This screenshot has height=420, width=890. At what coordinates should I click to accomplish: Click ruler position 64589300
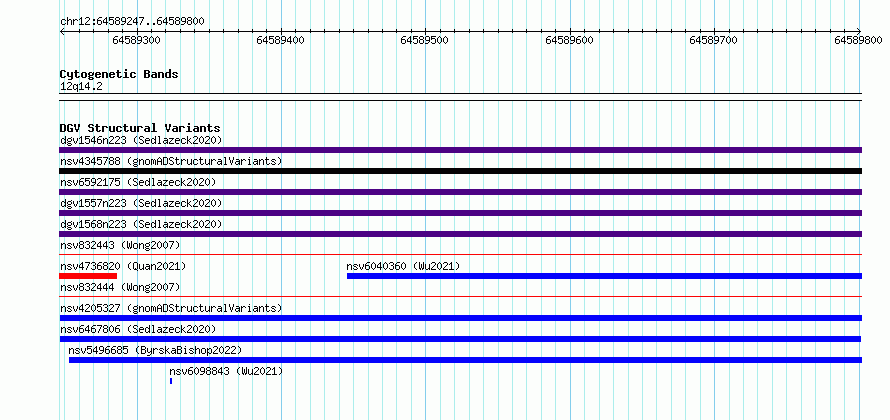[136, 40]
